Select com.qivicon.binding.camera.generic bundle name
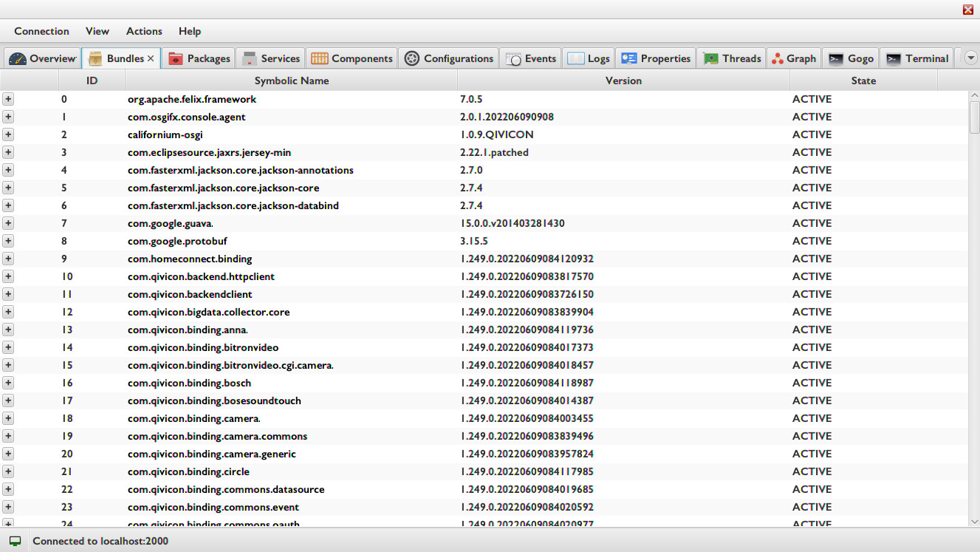This screenshot has height=552, width=980. pos(212,454)
